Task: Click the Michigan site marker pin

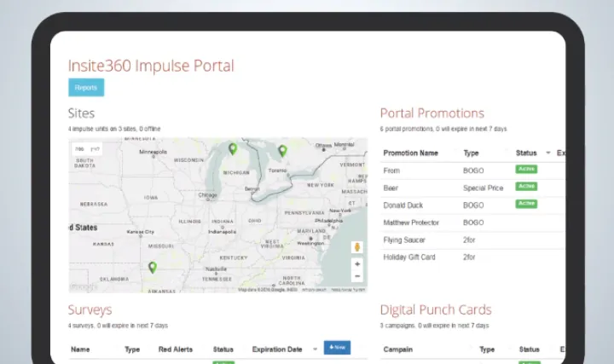Action: [x=233, y=149]
